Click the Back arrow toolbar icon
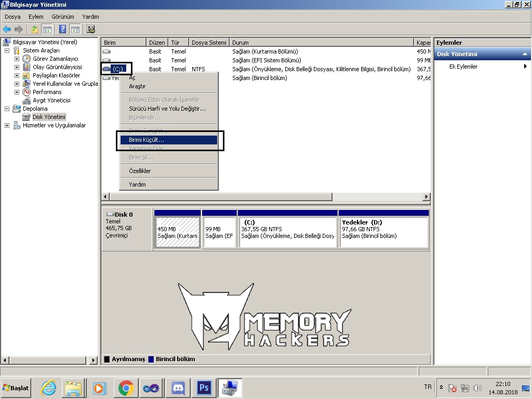 (x=7, y=30)
